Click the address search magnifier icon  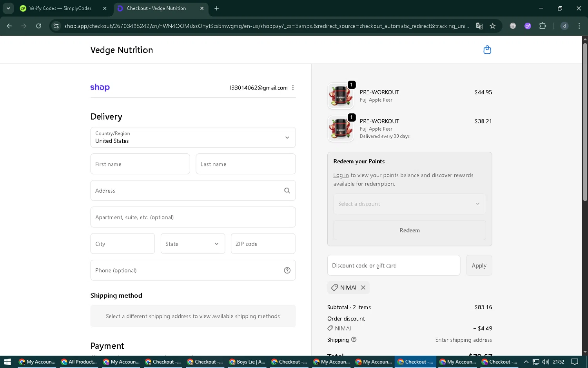point(287,191)
